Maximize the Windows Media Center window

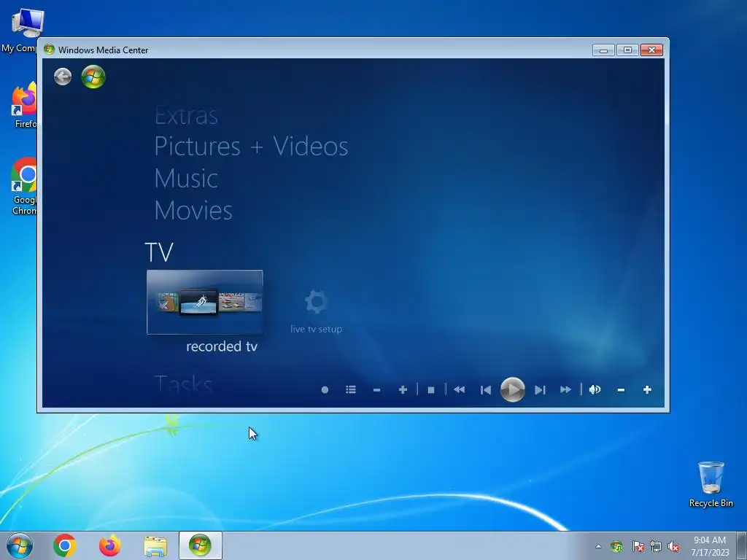click(627, 50)
